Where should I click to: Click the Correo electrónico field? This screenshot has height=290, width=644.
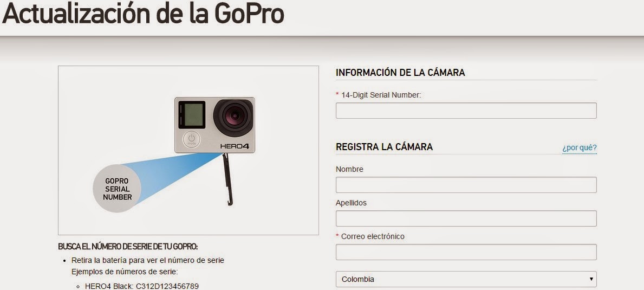466,252
